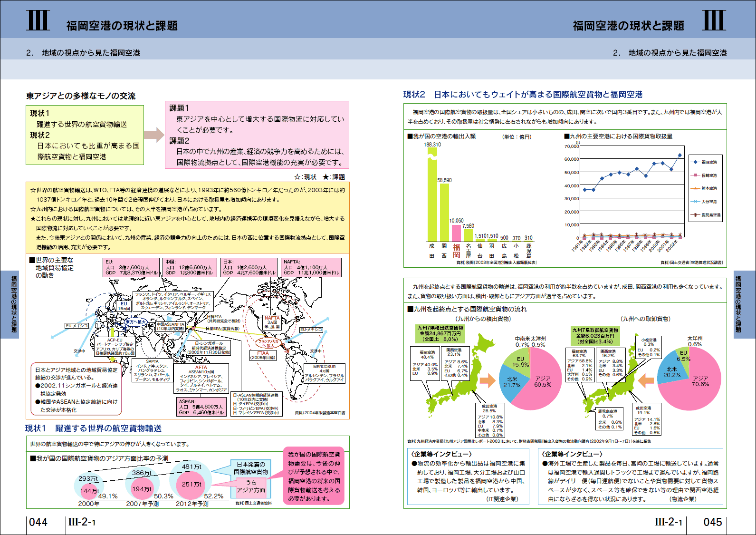Select the 日本 population and GDP box
Screen dimensions: 756x535
pos(249,267)
